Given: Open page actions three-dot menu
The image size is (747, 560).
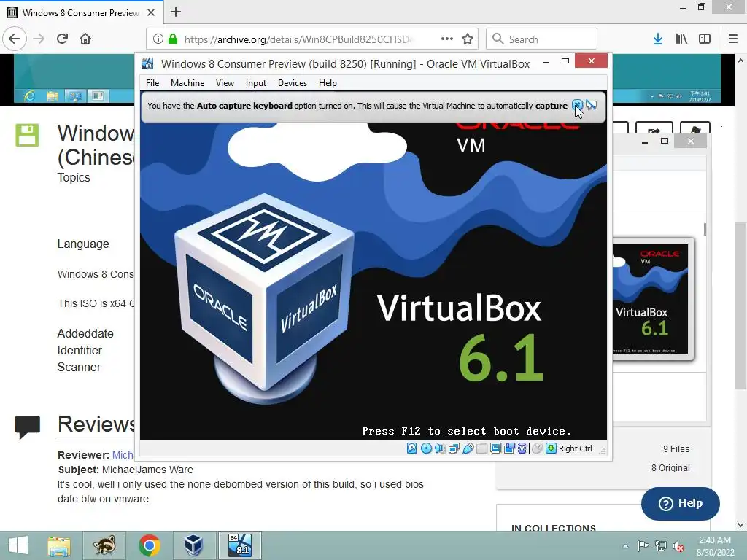Looking at the screenshot, I should pyautogui.click(x=447, y=39).
